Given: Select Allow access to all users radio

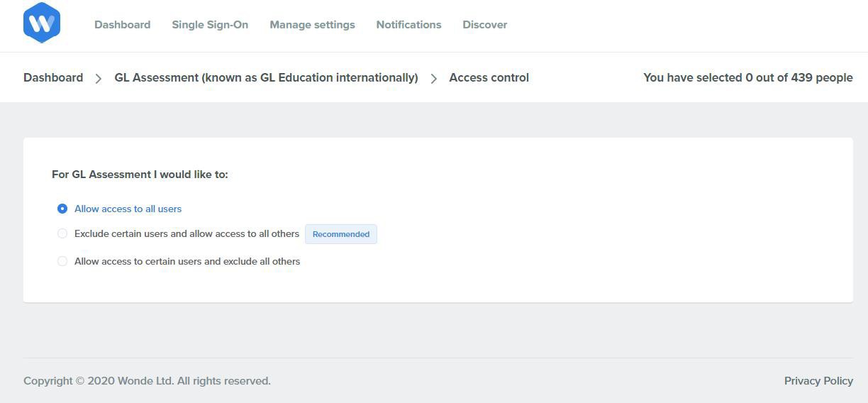Looking at the screenshot, I should click(62, 209).
